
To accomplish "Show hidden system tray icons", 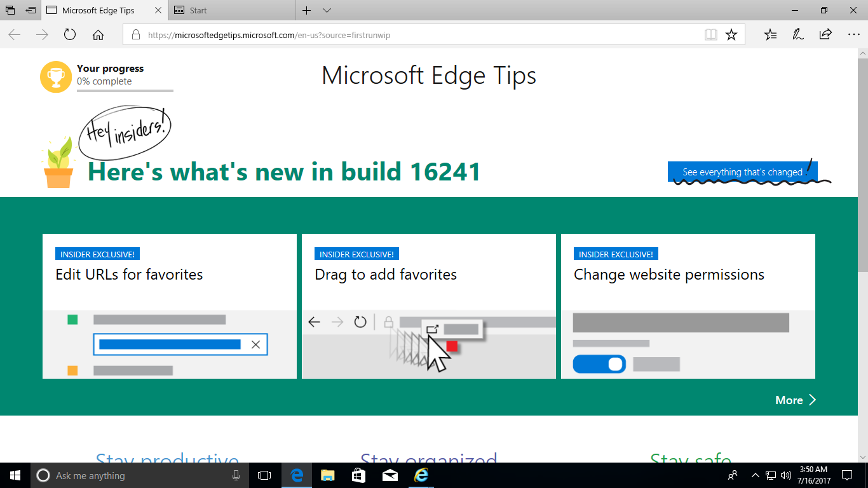I will point(755,475).
